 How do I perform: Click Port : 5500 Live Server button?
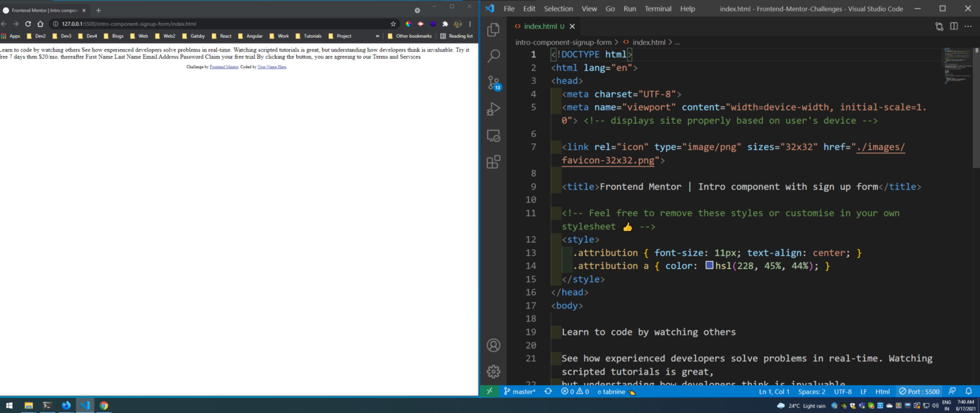click(x=919, y=392)
